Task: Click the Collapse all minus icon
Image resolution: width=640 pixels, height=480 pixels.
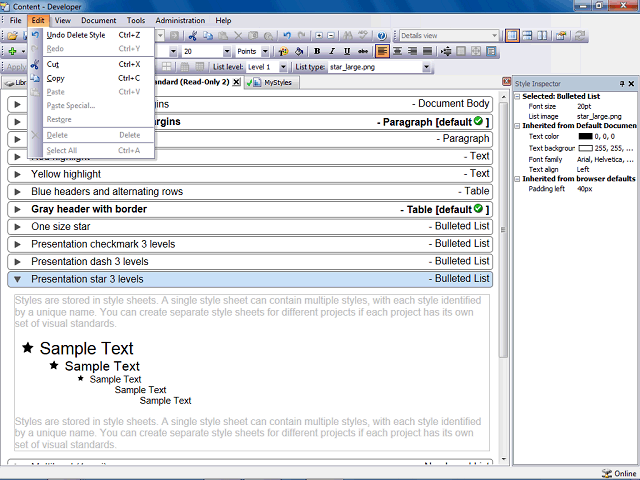Action: tap(331, 36)
